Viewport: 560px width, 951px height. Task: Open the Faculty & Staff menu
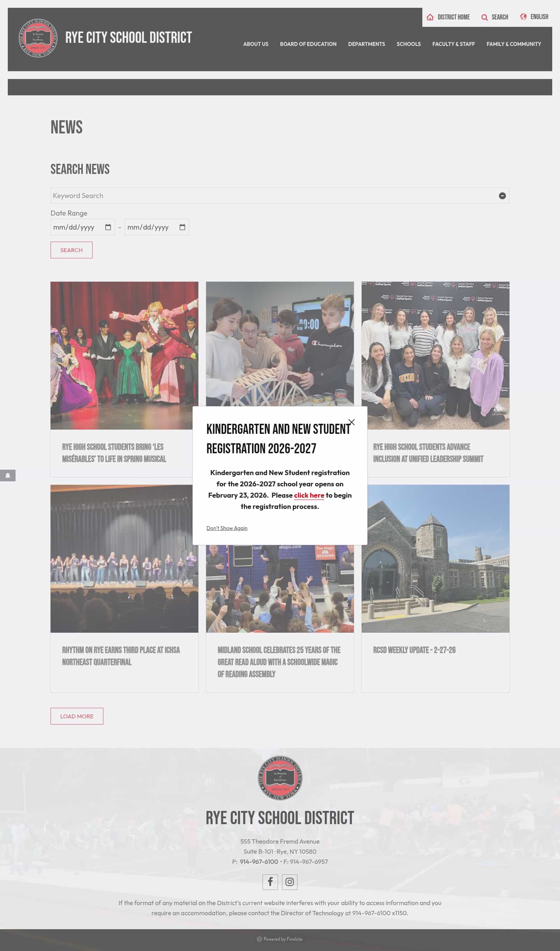tap(454, 44)
